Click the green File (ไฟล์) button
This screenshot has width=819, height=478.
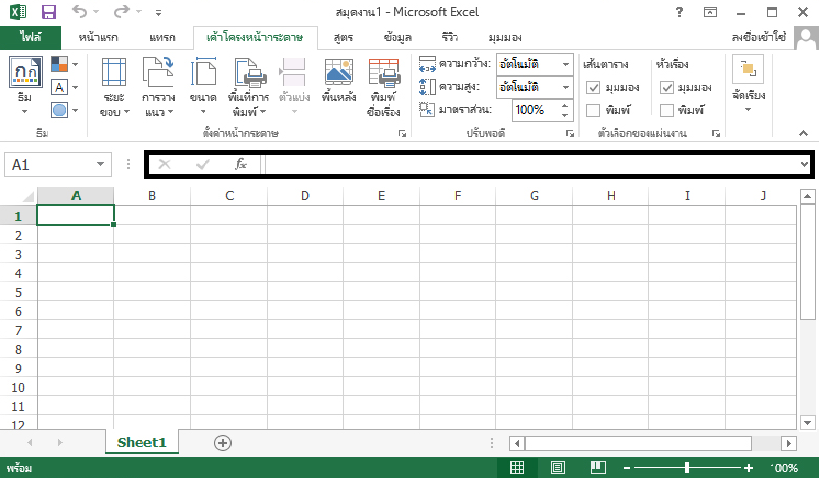[x=31, y=37]
